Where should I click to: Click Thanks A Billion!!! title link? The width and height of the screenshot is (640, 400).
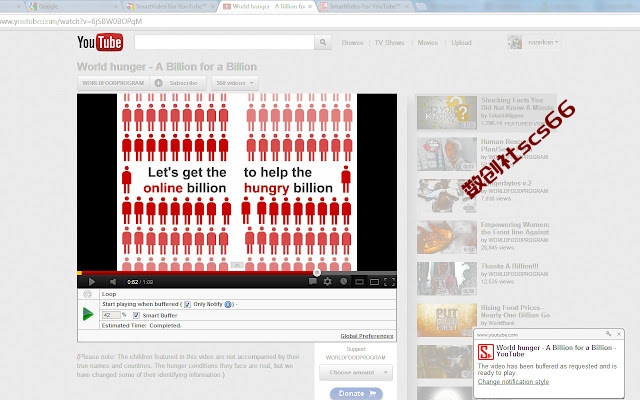[x=509, y=266]
